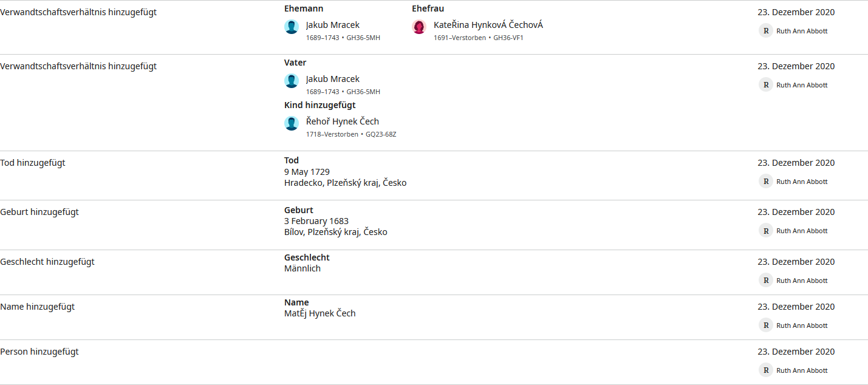Click Ruth Ann Abbott in Geschlecht hinzugefügt row
The image size is (868, 385).
pyautogui.click(x=802, y=281)
